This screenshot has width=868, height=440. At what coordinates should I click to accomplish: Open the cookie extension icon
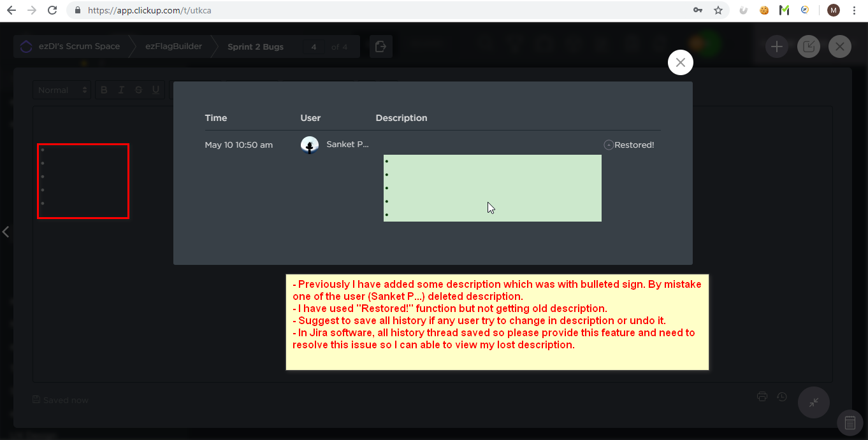(x=764, y=10)
